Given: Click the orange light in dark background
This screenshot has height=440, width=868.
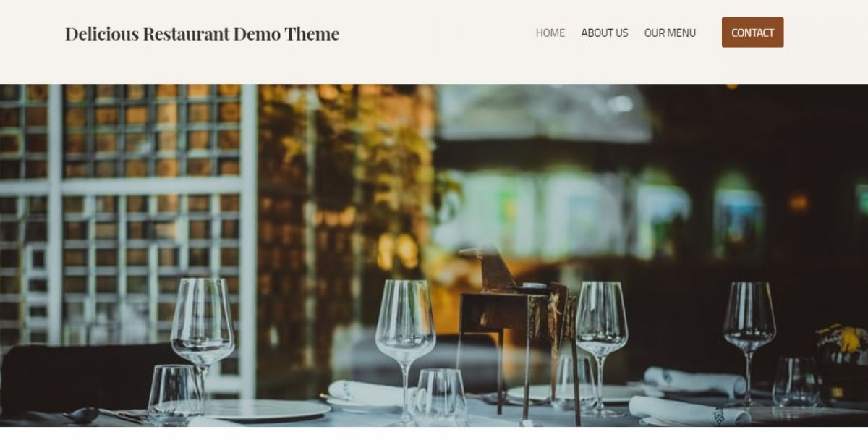Looking at the screenshot, I should coord(799,203).
